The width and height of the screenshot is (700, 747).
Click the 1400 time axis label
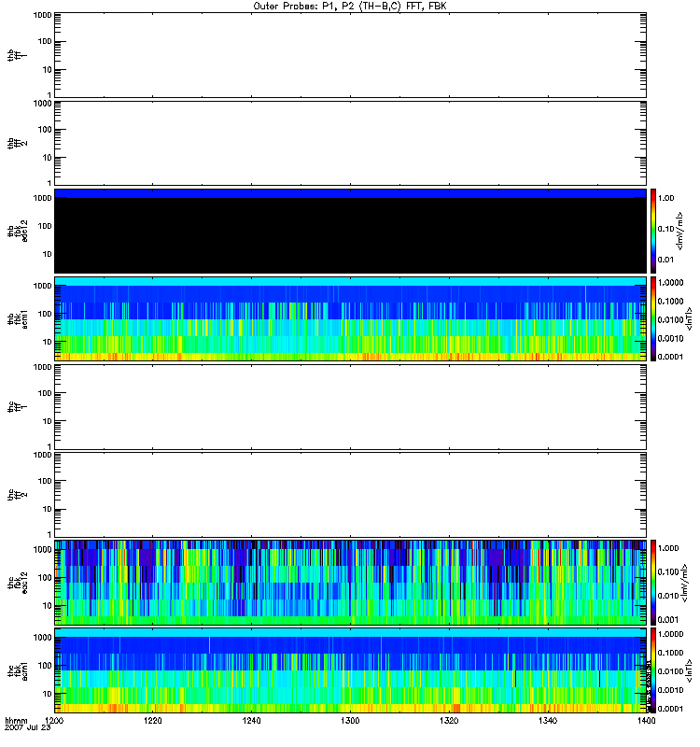coord(642,722)
